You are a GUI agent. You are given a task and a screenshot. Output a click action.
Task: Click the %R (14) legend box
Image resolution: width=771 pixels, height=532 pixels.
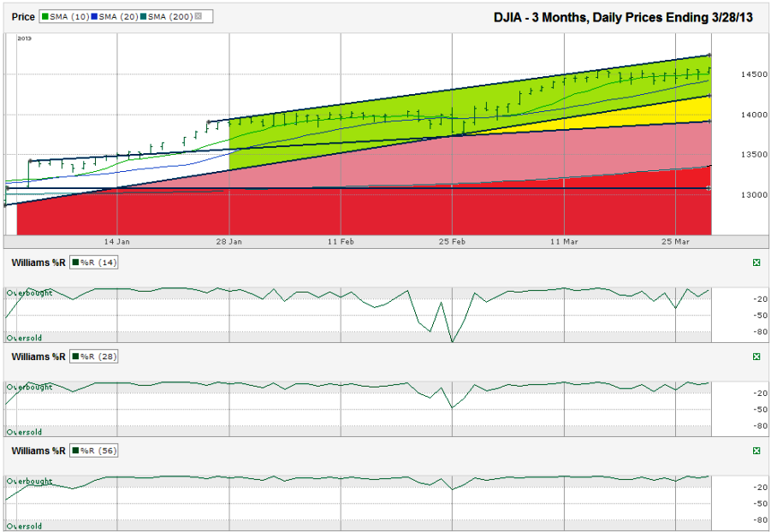(94, 263)
